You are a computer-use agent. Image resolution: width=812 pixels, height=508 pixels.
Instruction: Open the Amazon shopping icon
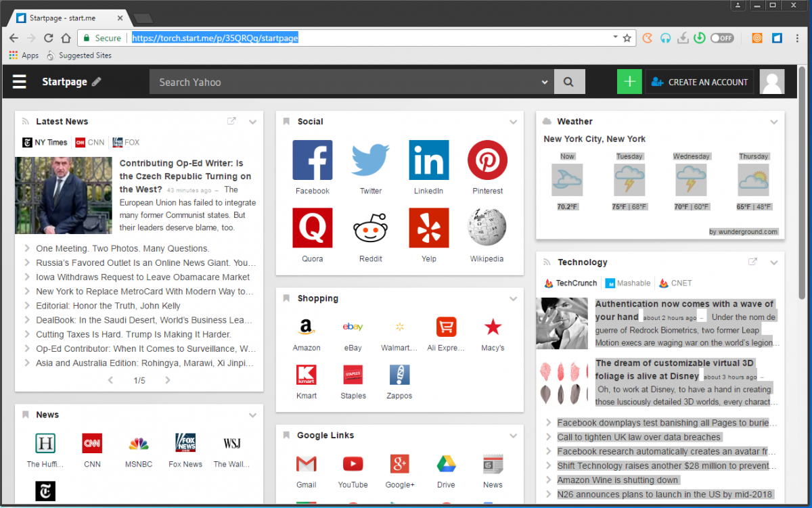(306, 327)
